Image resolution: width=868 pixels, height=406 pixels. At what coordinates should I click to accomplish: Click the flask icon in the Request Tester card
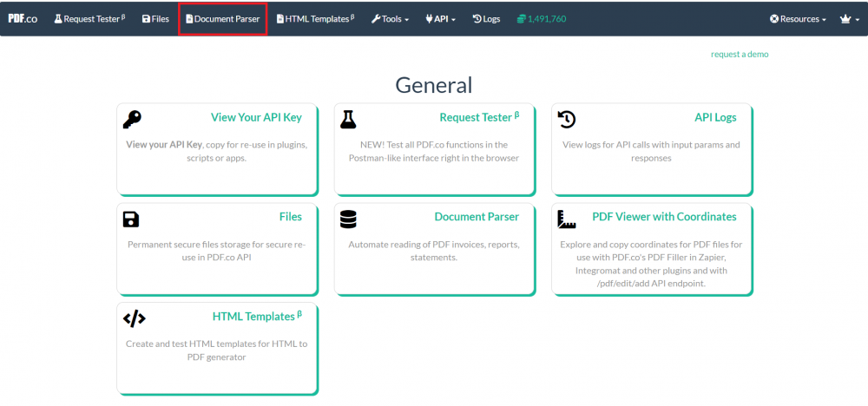point(348,120)
